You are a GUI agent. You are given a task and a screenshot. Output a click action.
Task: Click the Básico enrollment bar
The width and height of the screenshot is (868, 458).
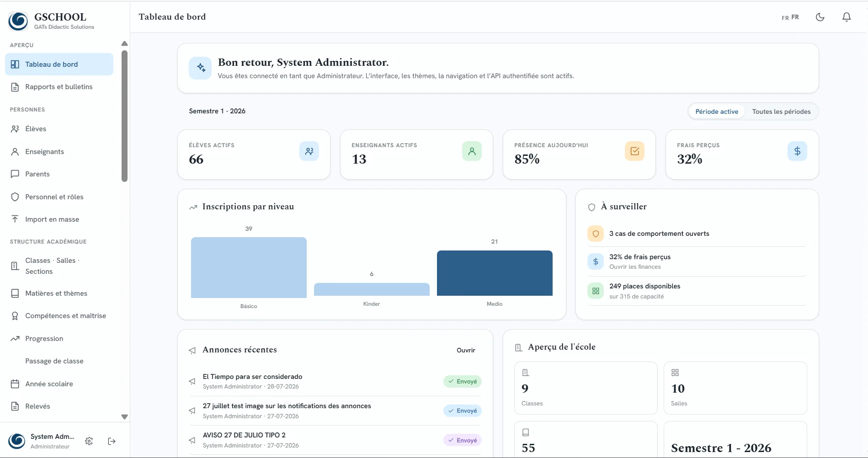(249, 267)
